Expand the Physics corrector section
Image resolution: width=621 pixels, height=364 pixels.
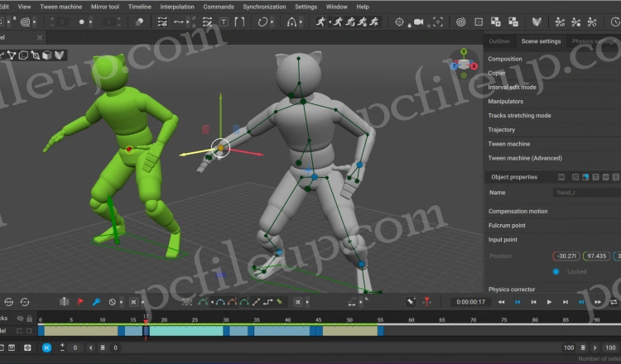click(x=512, y=290)
